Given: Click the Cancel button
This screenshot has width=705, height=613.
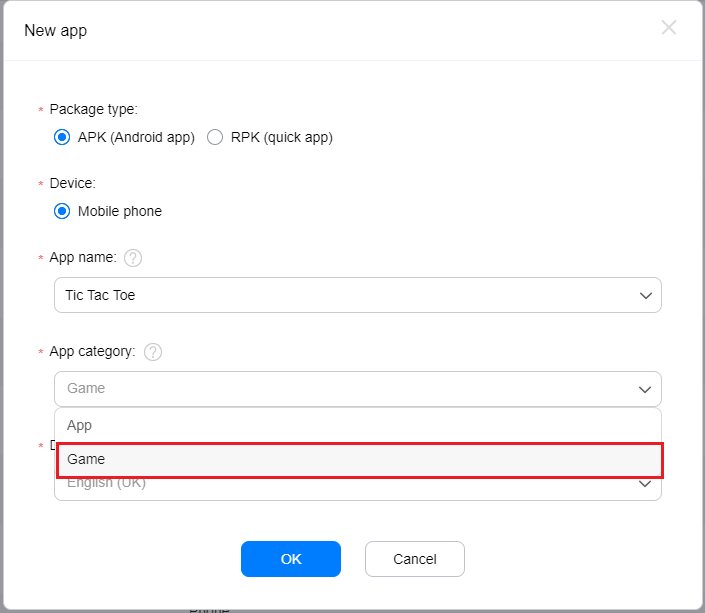Looking at the screenshot, I should coord(415,559).
